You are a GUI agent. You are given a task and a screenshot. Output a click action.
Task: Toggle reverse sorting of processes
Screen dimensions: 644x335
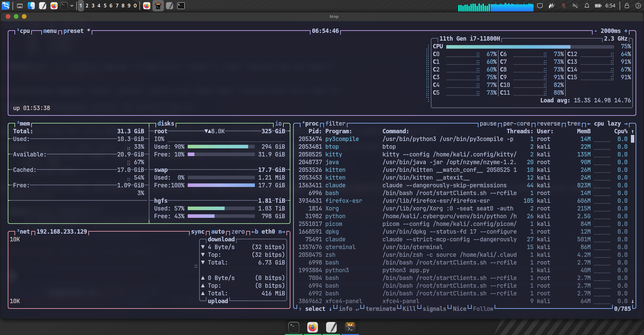click(x=549, y=124)
